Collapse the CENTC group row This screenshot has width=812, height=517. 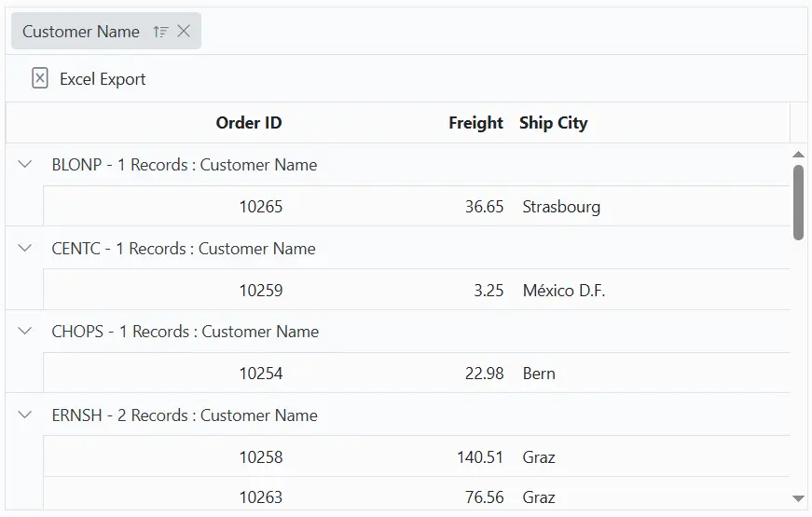pyautogui.click(x=25, y=249)
